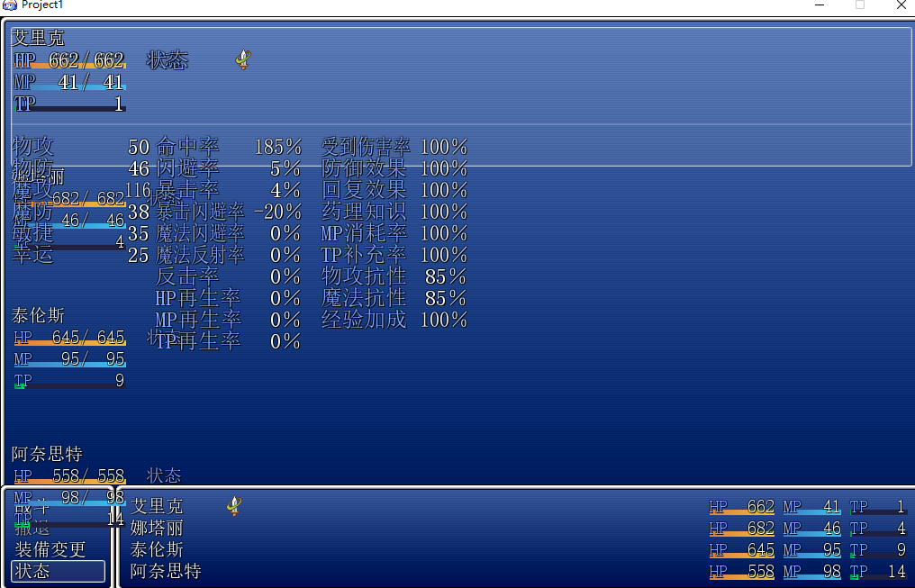Choose the highlighted 状态 command in command window
Screen dimensions: 915x588
pyautogui.click(x=59, y=571)
